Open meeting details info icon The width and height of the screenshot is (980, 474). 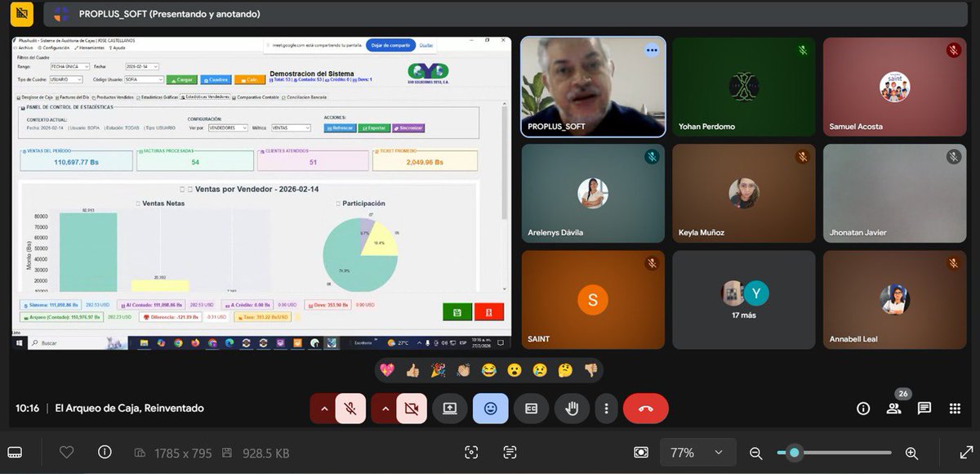pos(863,409)
